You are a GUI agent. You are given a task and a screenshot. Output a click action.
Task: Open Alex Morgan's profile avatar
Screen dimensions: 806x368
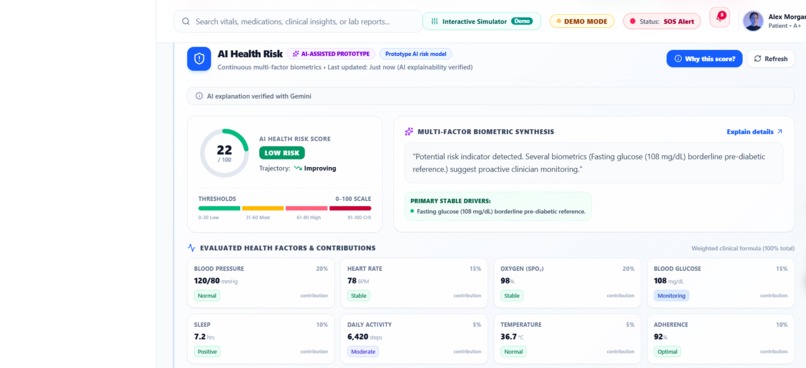tap(753, 21)
